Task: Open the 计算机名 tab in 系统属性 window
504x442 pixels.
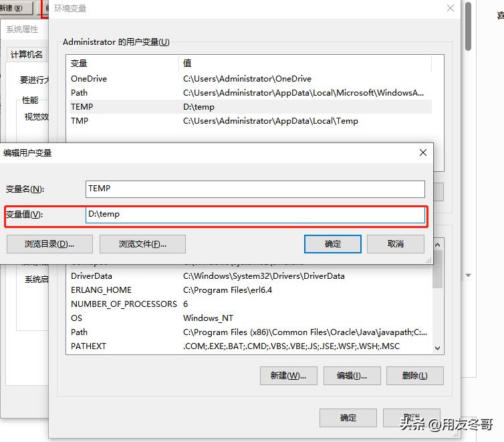Action: (x=27, y=55)
